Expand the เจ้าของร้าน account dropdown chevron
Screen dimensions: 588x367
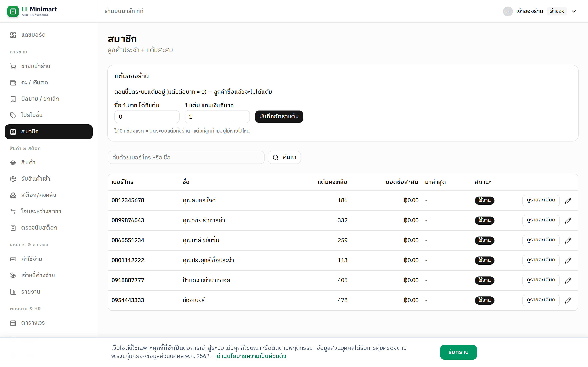pyautogui.click(x=574, y=11)
